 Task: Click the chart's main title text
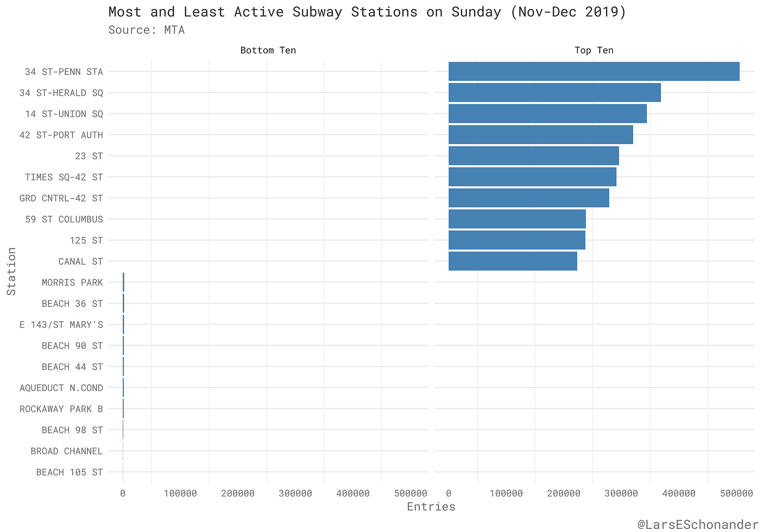[x=367, y=12]
